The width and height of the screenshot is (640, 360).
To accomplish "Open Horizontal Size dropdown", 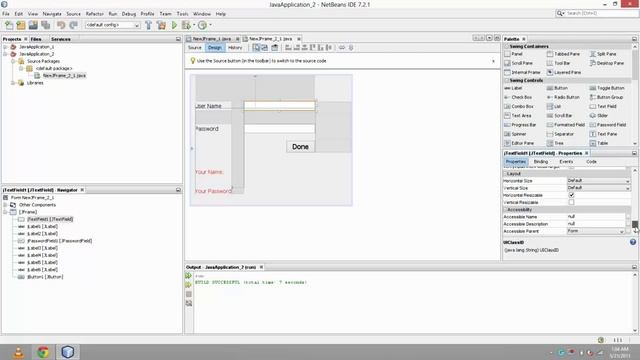I will click(627, 181).
